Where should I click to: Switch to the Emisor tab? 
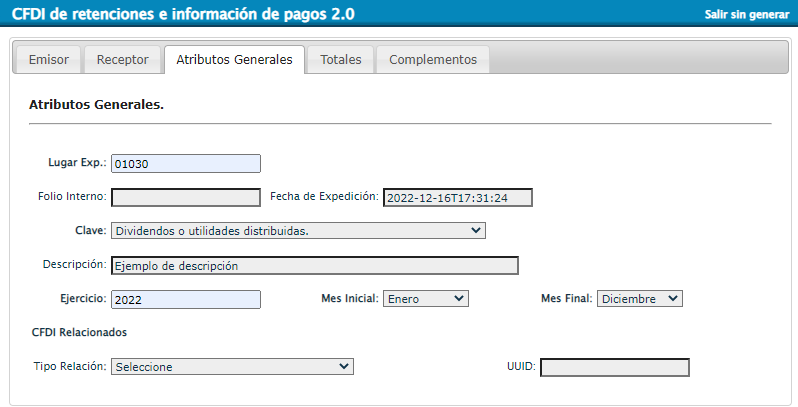coord(48,60)
